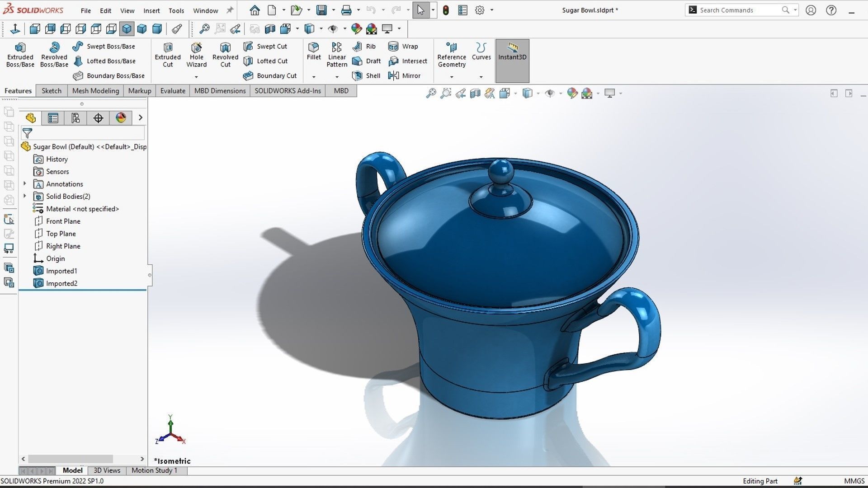This screenshot has width=868, height=488.
Task: Click the Fillet tool icon
Action: 313,47
